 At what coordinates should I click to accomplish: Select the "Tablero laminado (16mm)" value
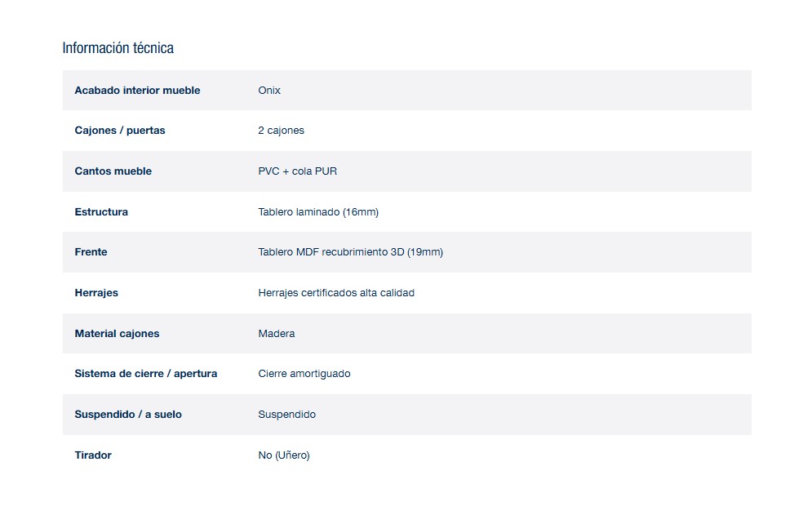pos(318,212)
